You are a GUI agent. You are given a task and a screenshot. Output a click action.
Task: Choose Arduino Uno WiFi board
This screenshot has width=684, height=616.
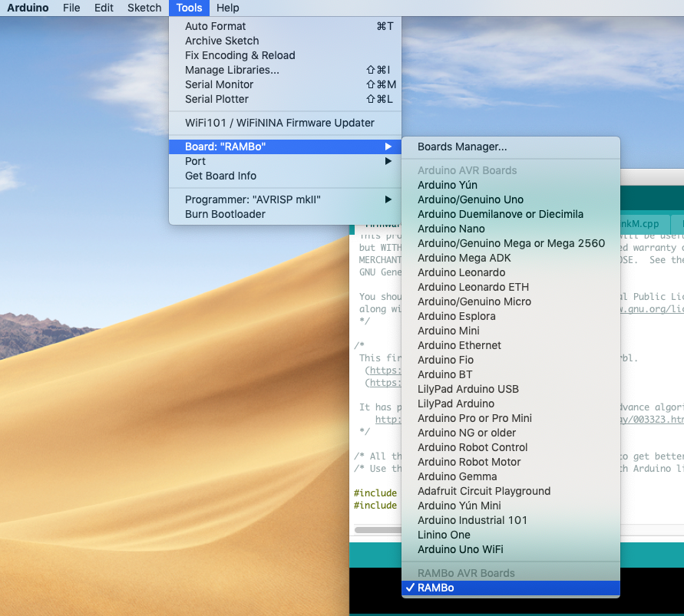(511, 549)
